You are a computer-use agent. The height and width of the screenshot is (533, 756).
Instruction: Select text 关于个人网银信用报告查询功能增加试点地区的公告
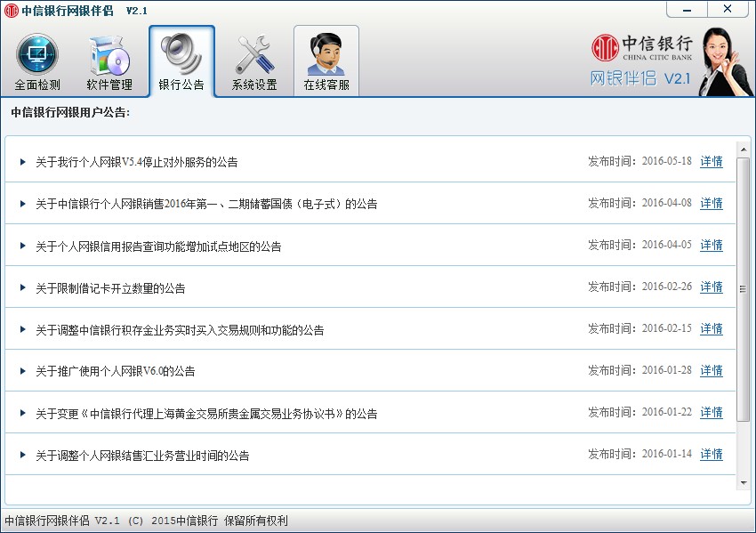(x=158, y=246)
